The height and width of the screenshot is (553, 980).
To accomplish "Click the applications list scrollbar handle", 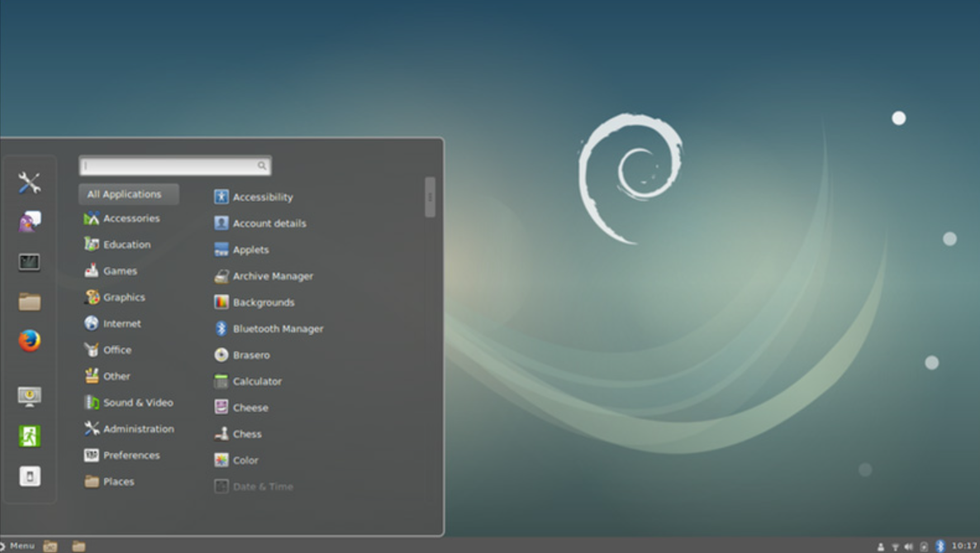I will pyautogui.click(x=430, y=197).
